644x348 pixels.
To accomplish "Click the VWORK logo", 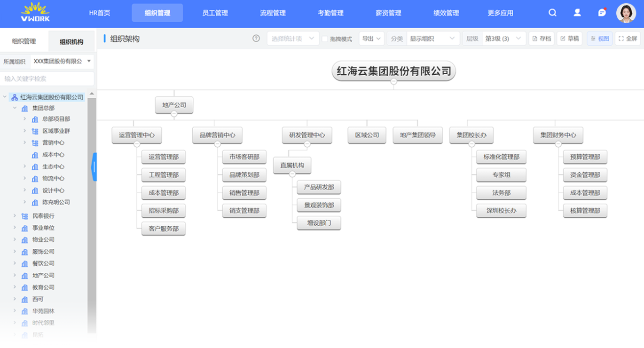I will coord(35,13).
